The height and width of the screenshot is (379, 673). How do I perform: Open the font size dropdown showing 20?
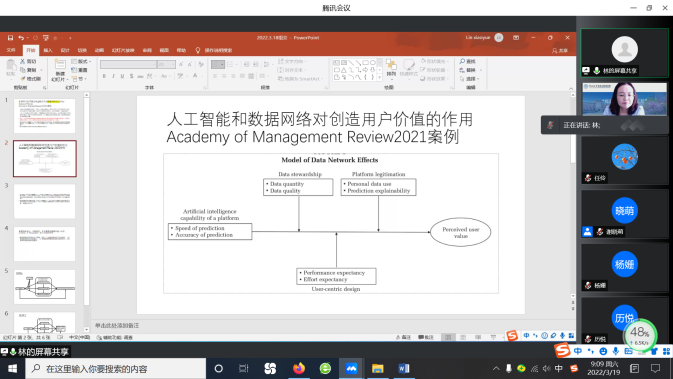pos(166,64)
